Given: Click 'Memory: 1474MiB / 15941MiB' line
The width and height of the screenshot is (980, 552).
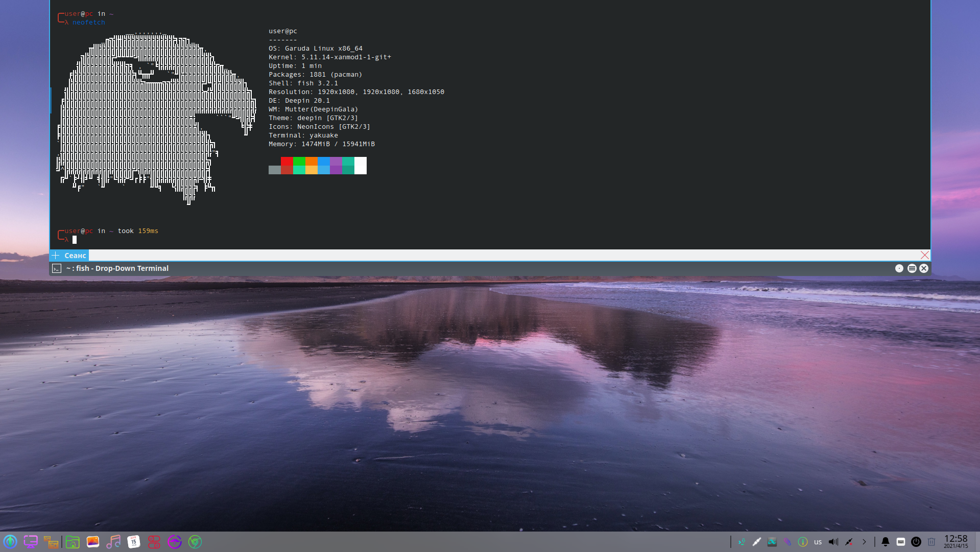Looking at the screenshot, I should click(322, 144).
